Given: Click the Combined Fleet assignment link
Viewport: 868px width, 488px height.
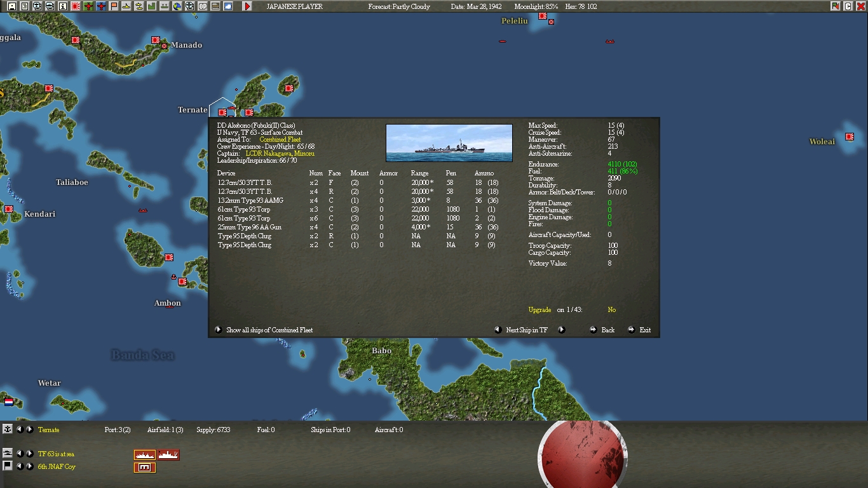Looking at the screenshot, I should (x=280, y=140).
